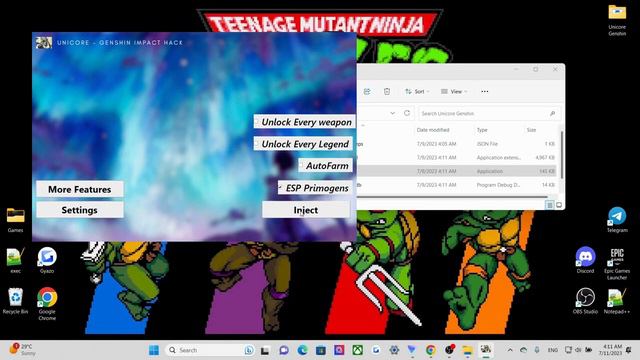
Task: Open the weather widget on taskbar
Action: point(22,350)
